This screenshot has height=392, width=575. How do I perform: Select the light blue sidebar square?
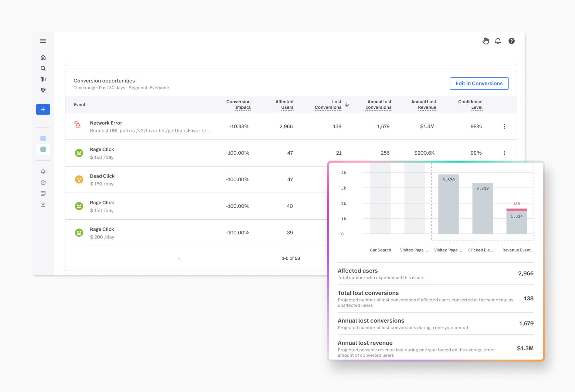point(43,139)
